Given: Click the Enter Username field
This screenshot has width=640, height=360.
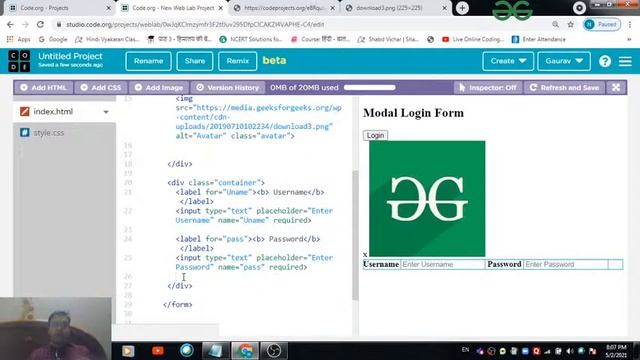Looking at the screenshot, I should point(442,264).
